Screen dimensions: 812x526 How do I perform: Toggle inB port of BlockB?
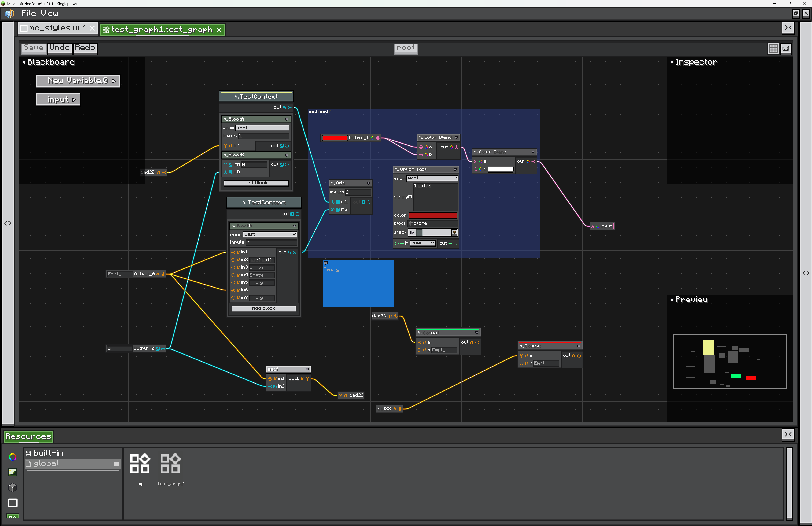(x=225, y=172)
